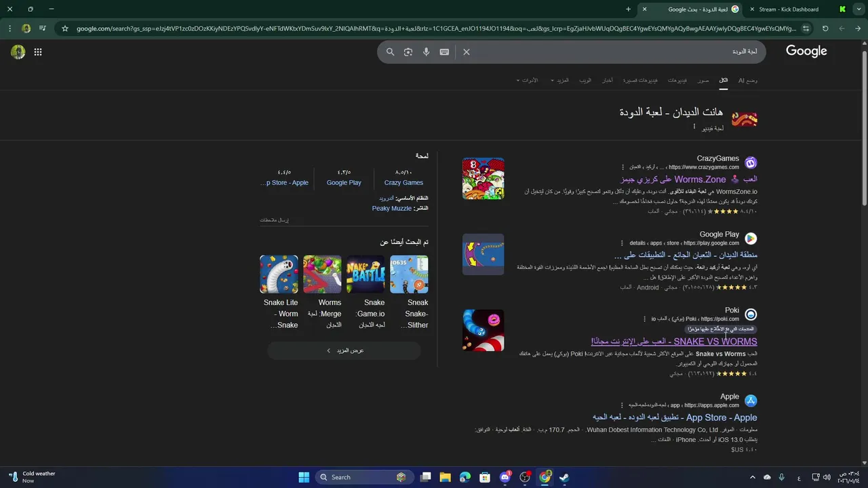Open more options for the Poki result
868x488 pixels.
tap(645, 319)
